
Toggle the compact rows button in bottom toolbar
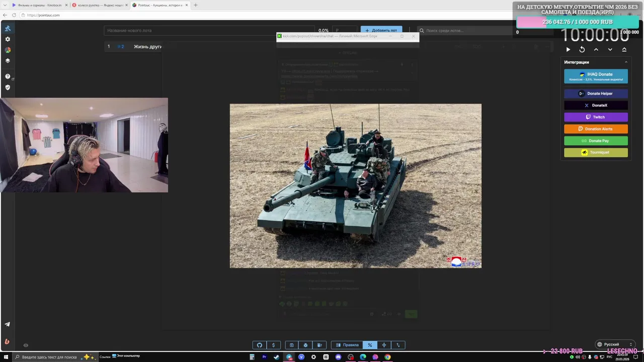click(x=384, y=345)
